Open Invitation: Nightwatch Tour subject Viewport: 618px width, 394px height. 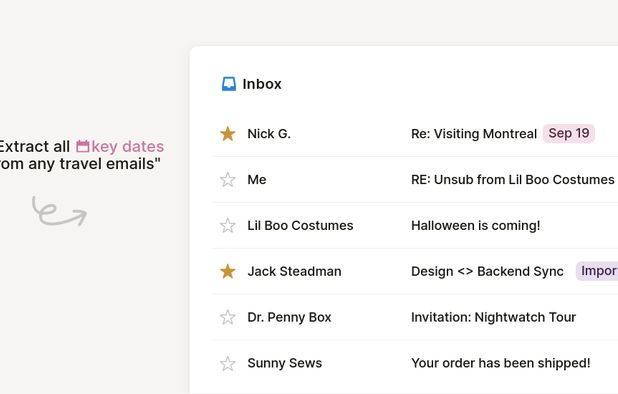coord(493,317)
